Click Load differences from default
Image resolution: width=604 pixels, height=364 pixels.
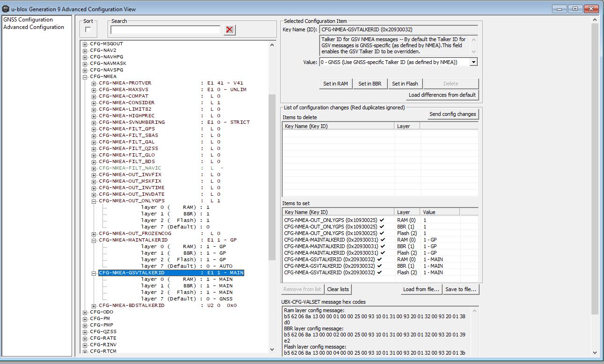[442, 95]
